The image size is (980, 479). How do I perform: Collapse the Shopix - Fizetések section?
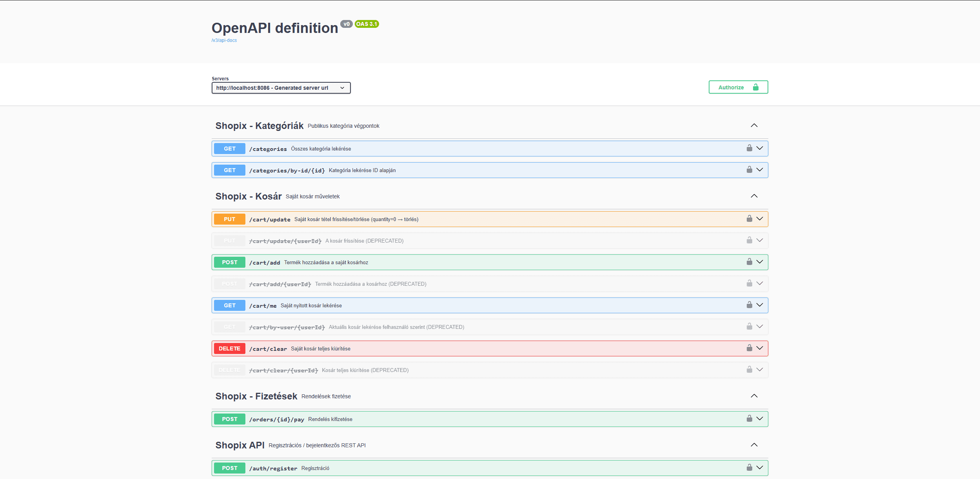pos(754,396)
